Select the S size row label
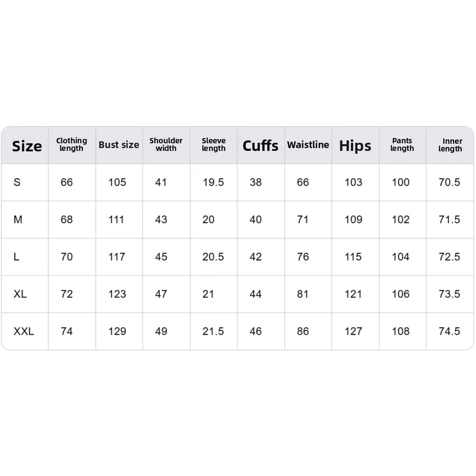The image size is (476, 476). [x=17, y=182]
